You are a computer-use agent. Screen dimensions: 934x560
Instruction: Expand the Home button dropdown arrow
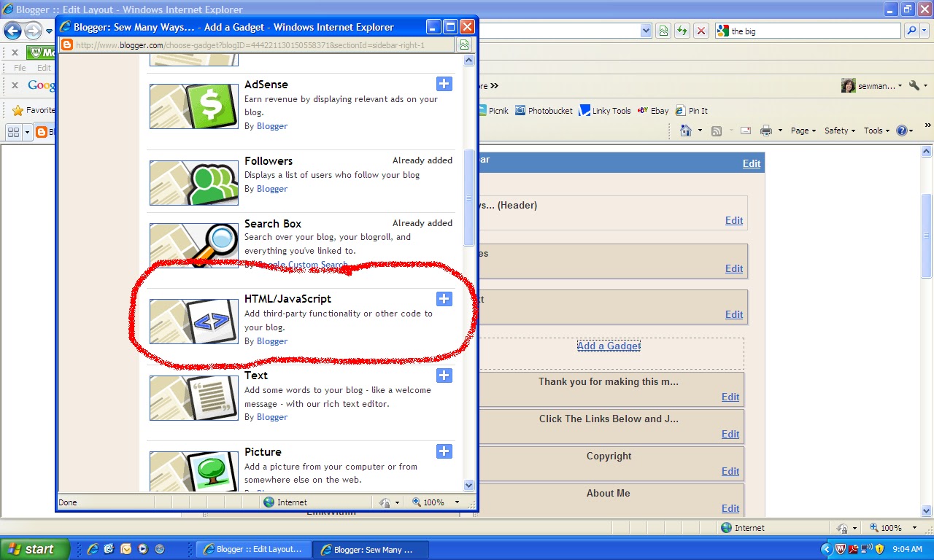(x=700, y=131)
